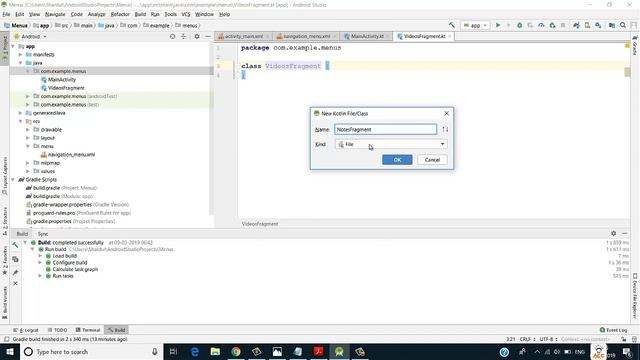Click the Windows Start button
The width and height of the screenshot is (640, 360).
[10, 351]
